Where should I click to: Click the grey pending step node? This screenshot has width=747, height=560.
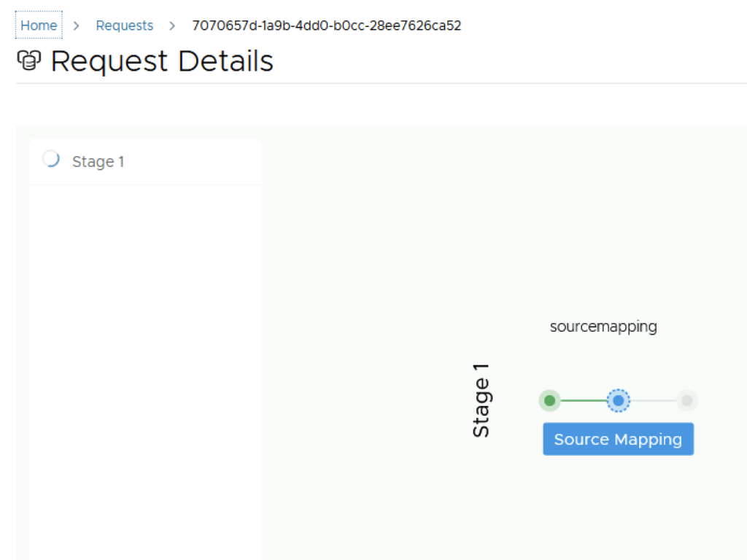[x=686, y=400]
